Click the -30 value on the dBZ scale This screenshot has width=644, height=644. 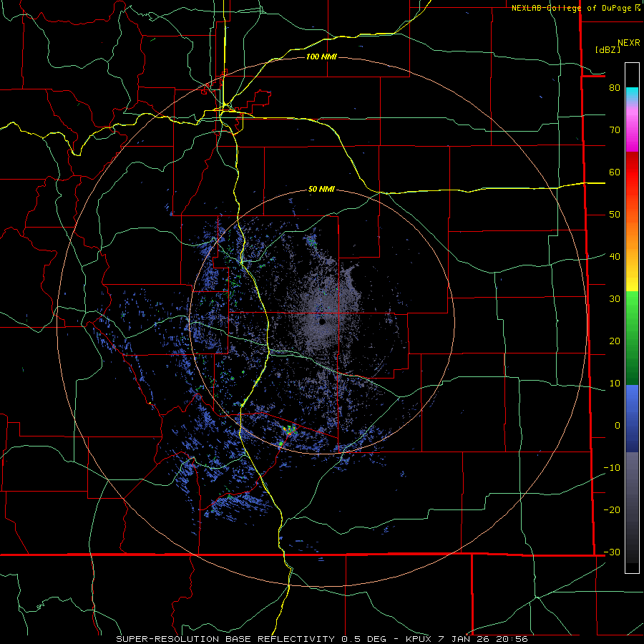pyautogui.click(x=612, y=552)
